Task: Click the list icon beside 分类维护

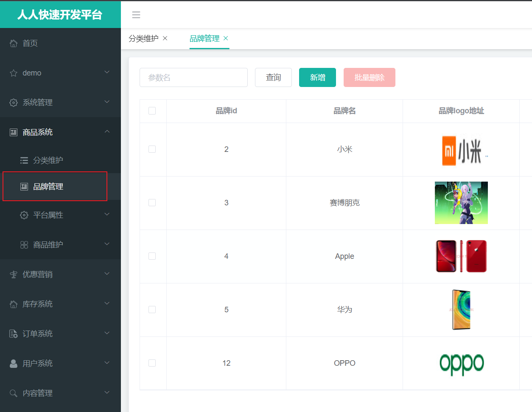Action: click(x=24, y=160)
